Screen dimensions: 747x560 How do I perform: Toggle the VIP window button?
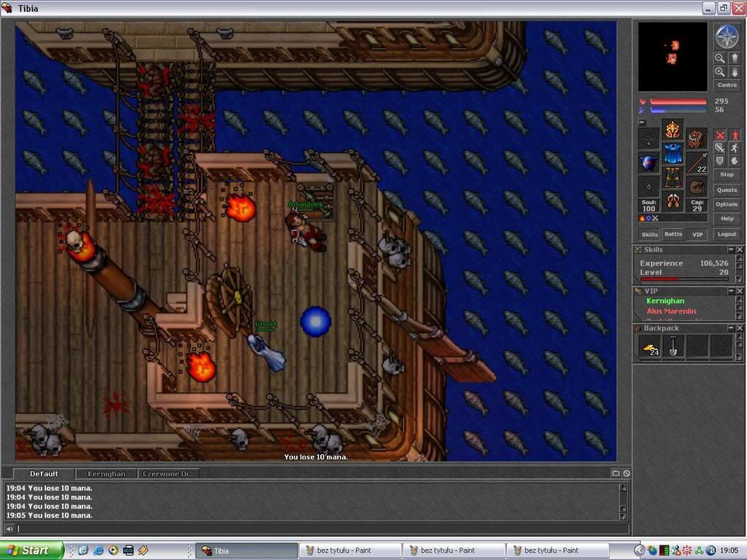(697, 234)
